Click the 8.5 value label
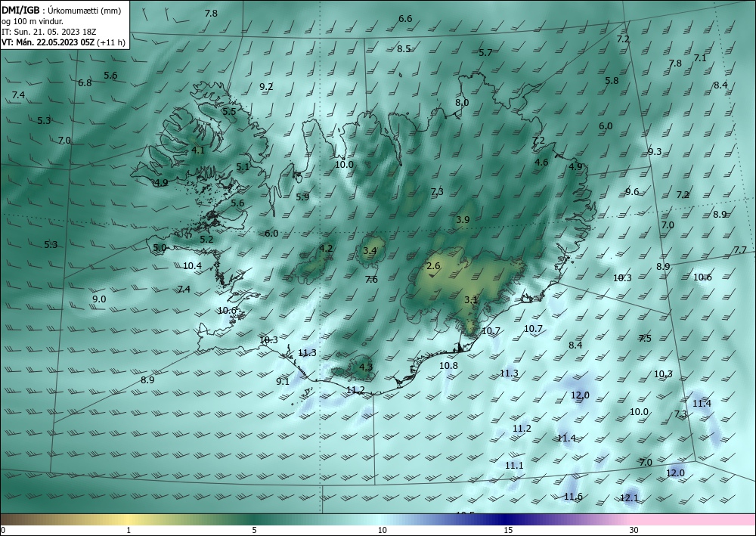This screenshot has height=536, width=756. tap(404, 48)
